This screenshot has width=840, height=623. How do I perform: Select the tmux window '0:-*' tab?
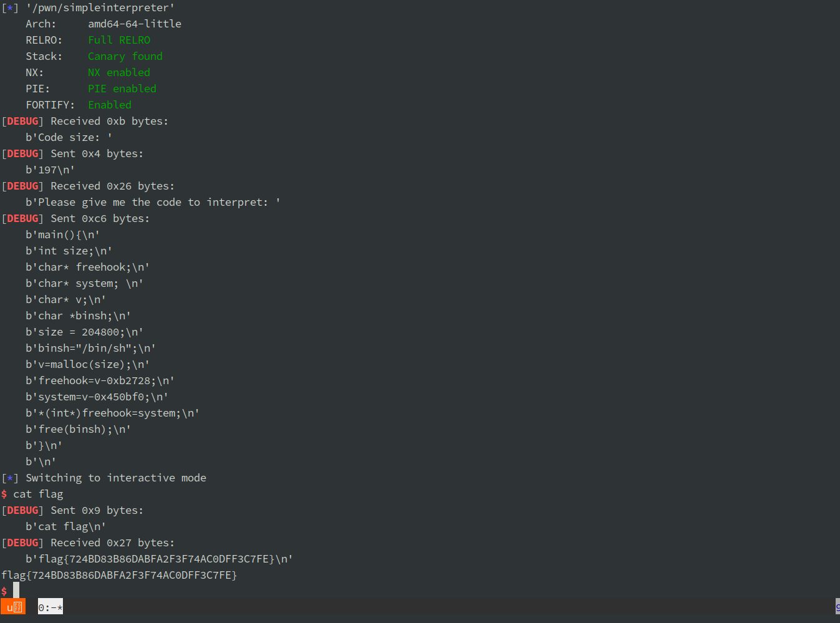point(50,607)
